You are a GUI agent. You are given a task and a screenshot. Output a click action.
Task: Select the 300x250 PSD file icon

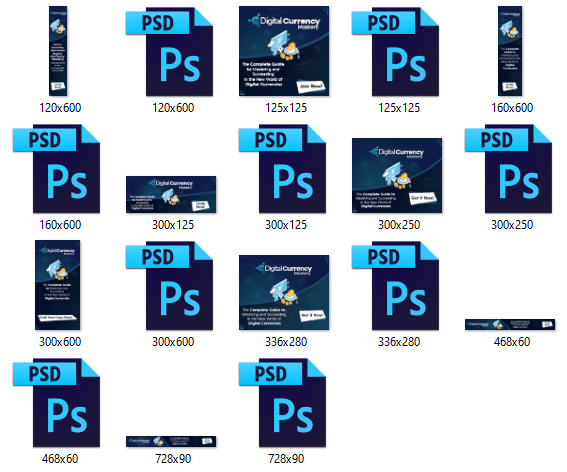tap(508, 169)
